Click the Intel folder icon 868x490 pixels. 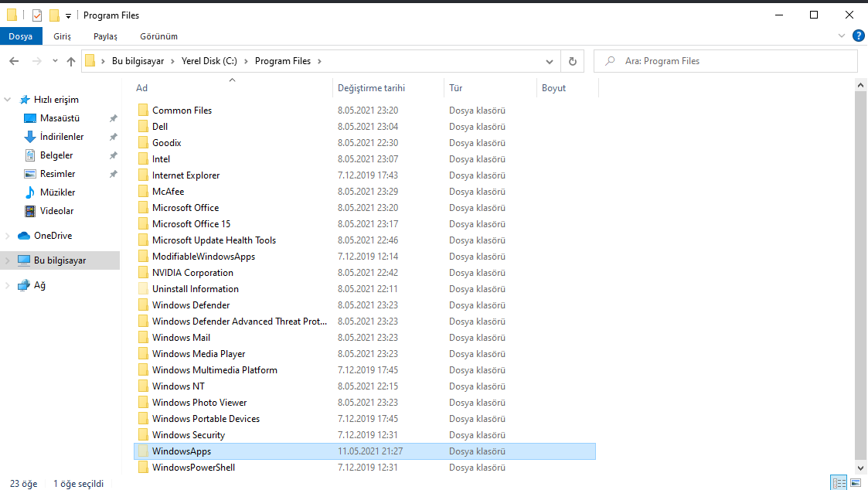(143, 159)
